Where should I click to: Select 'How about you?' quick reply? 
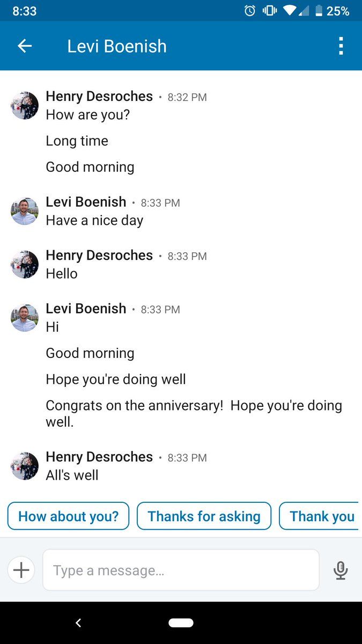[x=68, y=516]
